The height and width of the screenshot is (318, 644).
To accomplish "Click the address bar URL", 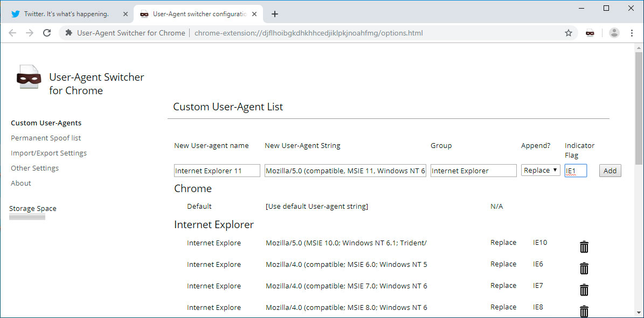I will 308,33.
